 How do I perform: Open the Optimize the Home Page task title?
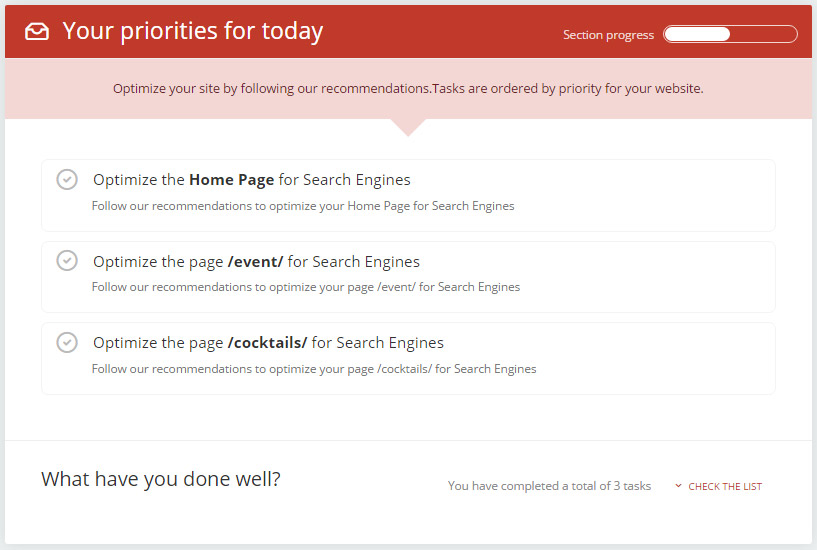point(252,180)
